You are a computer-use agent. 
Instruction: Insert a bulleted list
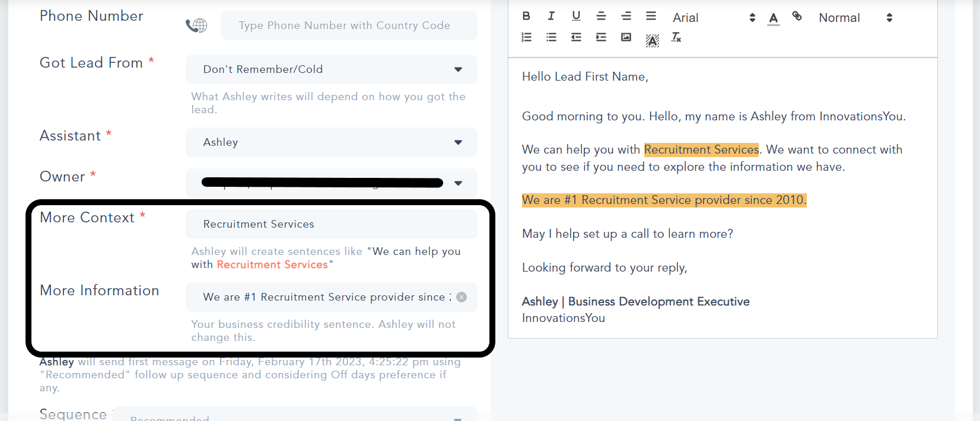tap(551, 37)
